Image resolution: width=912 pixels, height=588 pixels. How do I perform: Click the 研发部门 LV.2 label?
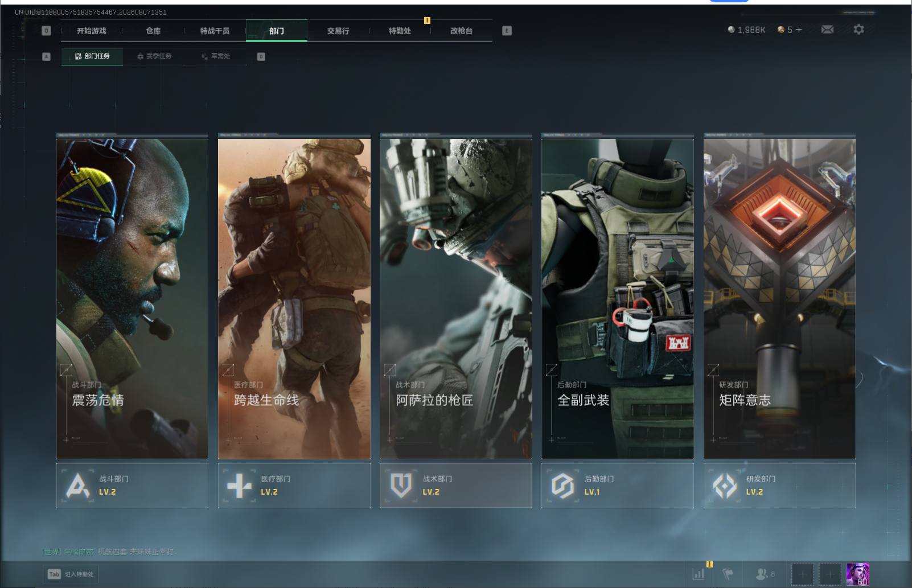click(x=754, y=492)
